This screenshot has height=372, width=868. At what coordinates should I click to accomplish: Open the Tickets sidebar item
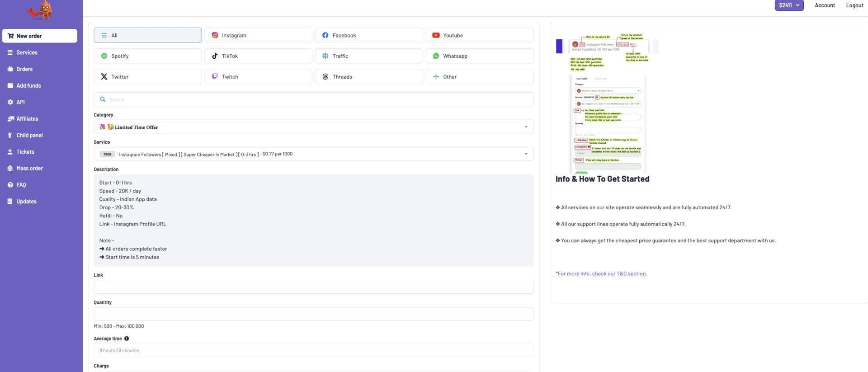(x=25, y=152)
